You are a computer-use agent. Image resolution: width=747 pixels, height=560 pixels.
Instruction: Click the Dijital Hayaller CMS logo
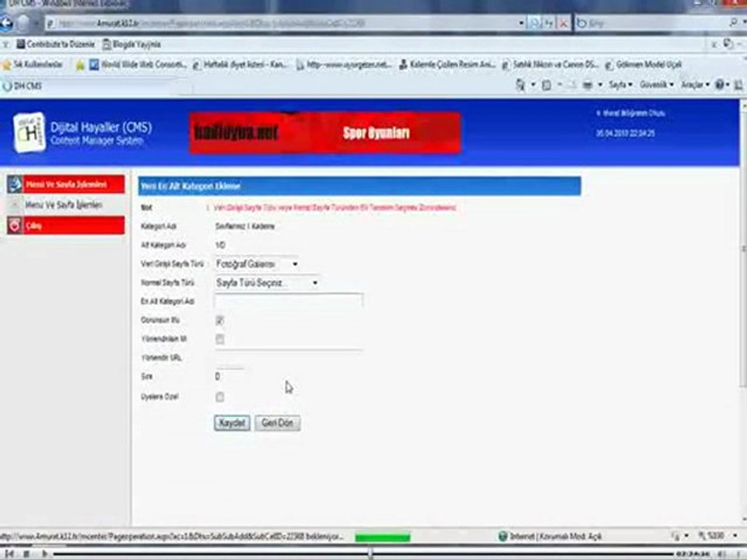[30, 132]
